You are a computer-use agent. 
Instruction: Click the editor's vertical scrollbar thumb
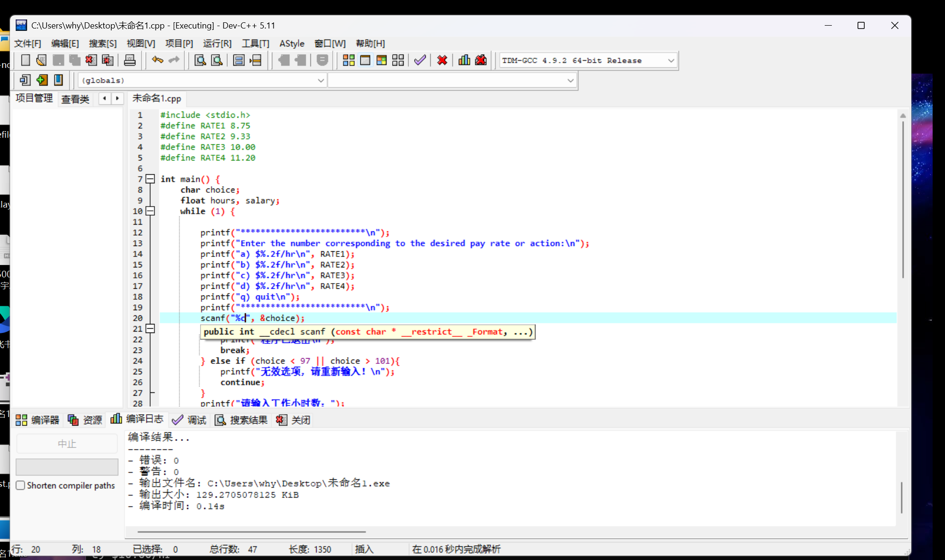(x=903, y=199)
